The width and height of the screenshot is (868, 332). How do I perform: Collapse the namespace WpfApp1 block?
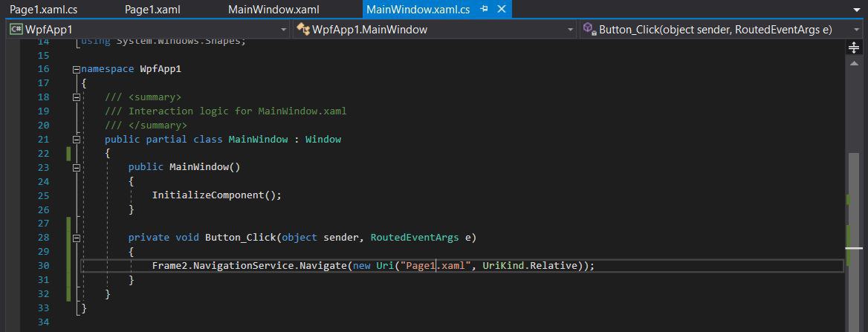click(x=77, y=69)
